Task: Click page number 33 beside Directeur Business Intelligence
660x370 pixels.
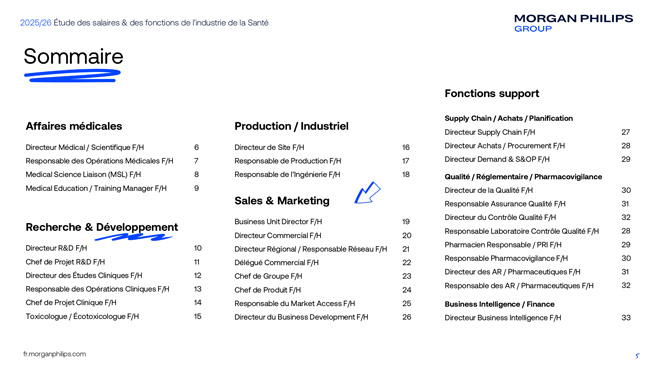Action: click(626, 318)
